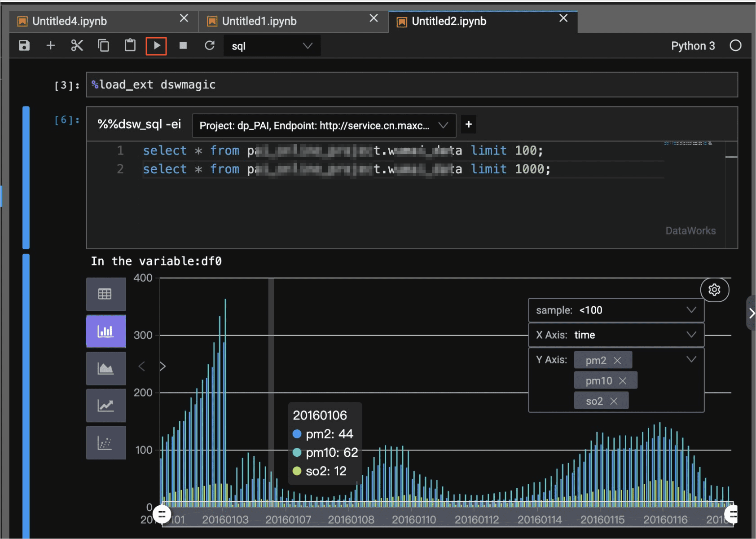
Task: Save the notebook with the disk icon
Action: [x=24, y=46]
